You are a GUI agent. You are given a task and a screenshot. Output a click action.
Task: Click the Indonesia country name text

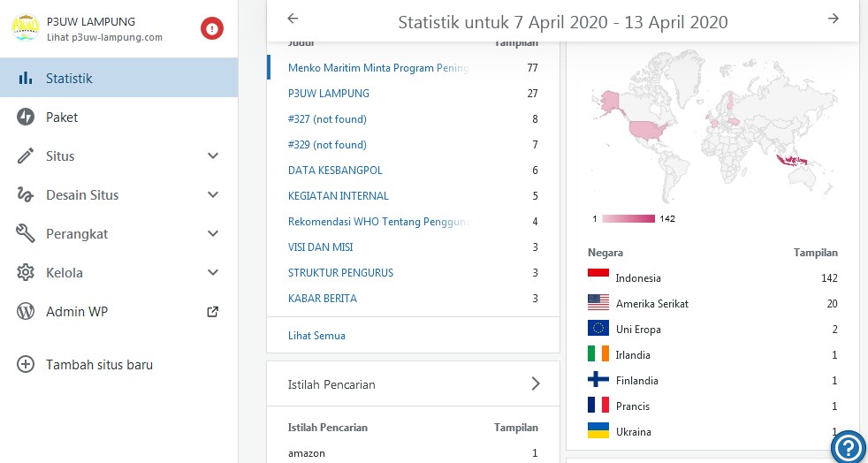638,277
